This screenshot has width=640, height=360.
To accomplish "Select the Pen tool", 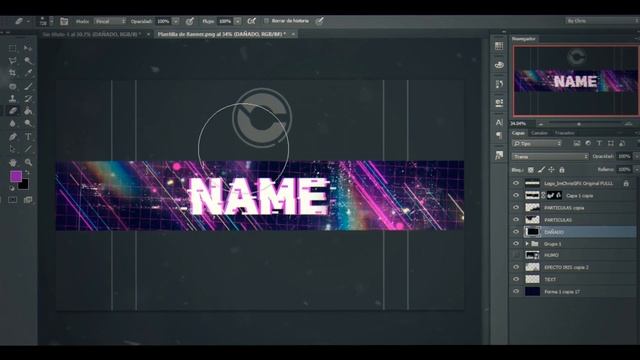I will coord(13,137).
